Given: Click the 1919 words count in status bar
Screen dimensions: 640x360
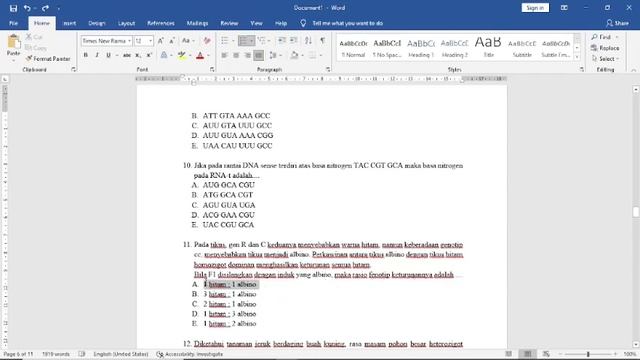Looking at the screenshot, I should point(56,354).
